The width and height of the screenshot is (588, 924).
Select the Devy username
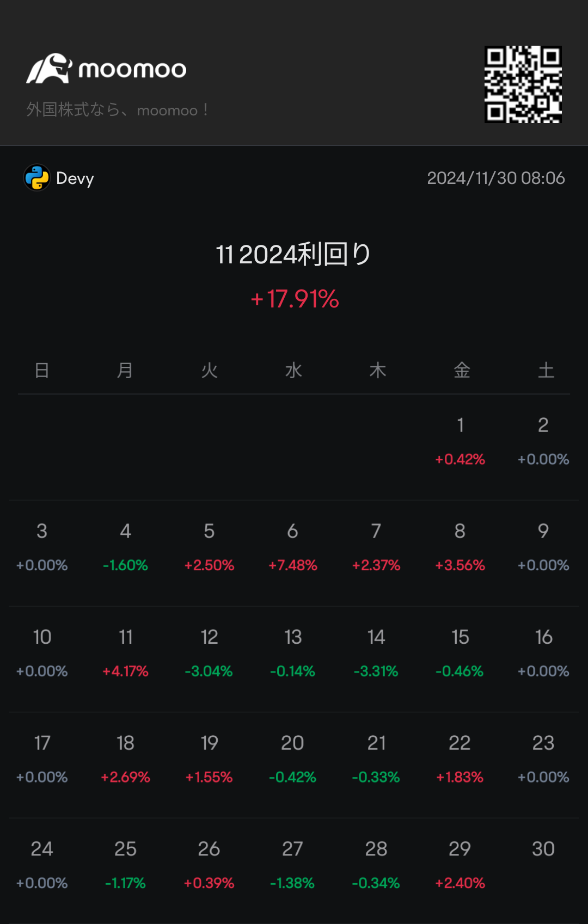coord(75,178)
